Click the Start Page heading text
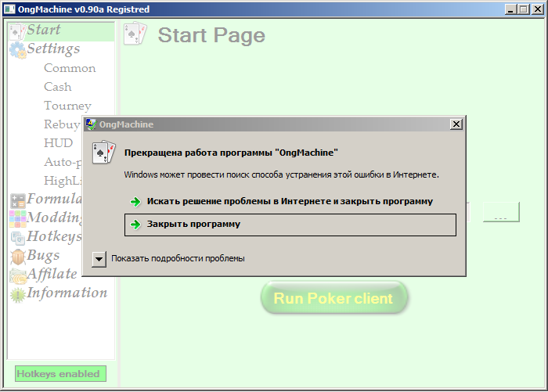 point(211,35)
